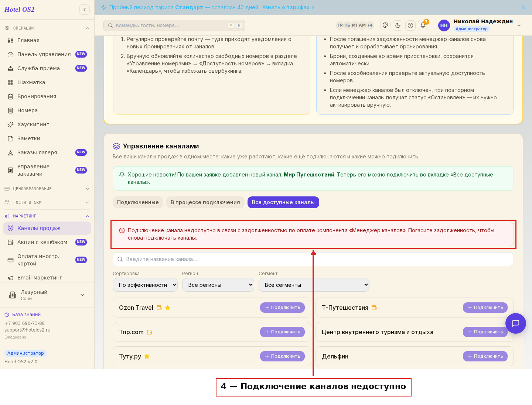This screenshot has height=405, width=532.
Task: Collapse sidebar with the chevron button
Action: pos(85,10)
